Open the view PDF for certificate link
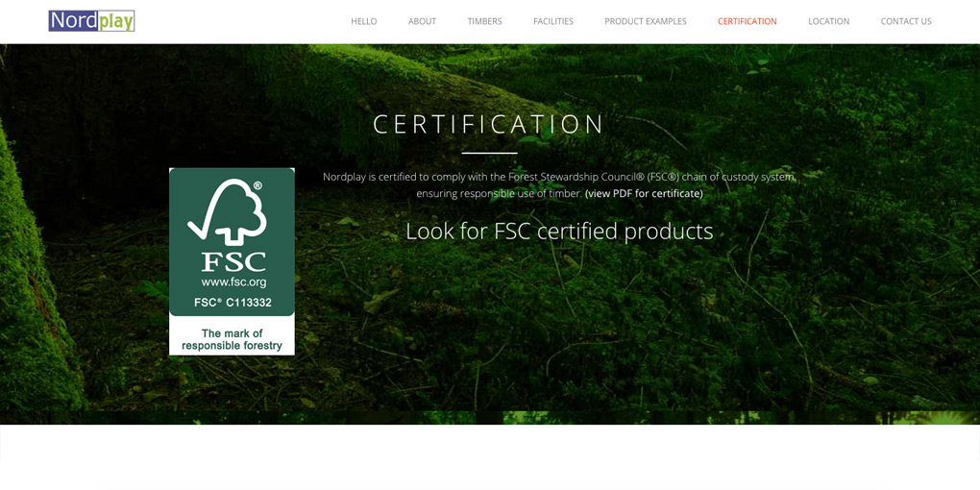This screenshot has height=490, width=980. pos(645,194)
